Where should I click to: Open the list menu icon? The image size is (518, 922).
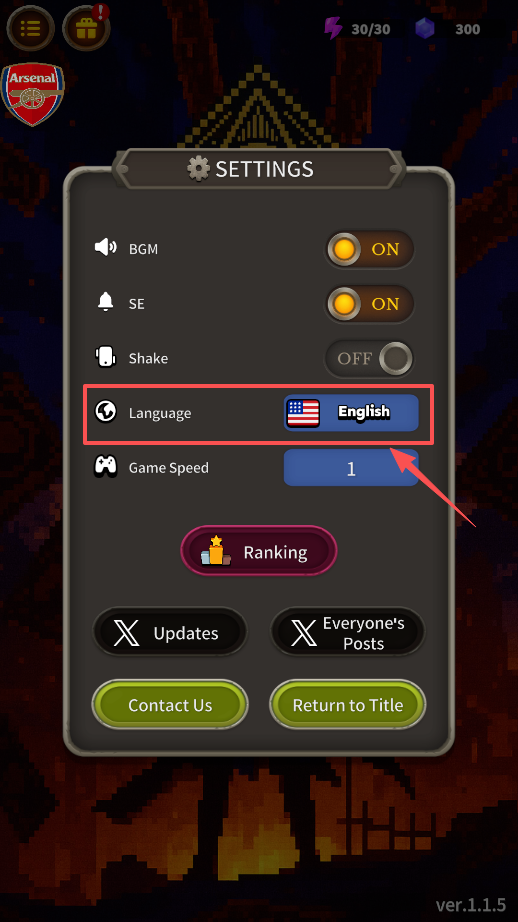(x=31, y=28)
